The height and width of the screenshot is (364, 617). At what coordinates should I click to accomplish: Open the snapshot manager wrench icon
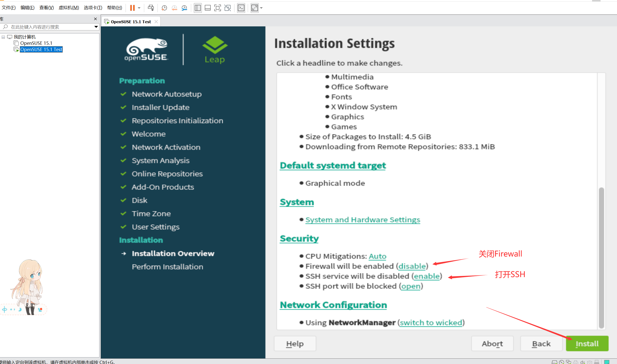(184, 8)
